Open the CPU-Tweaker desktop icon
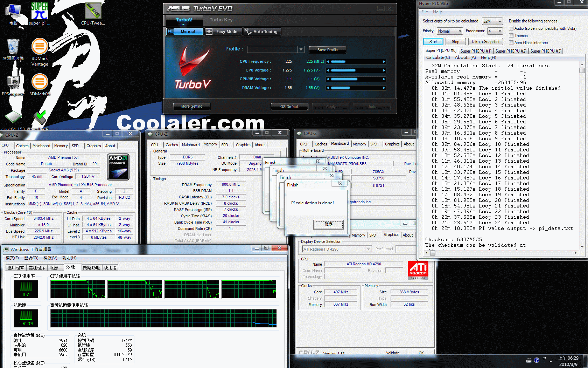The image size is (588, 368). pos(93,13)
